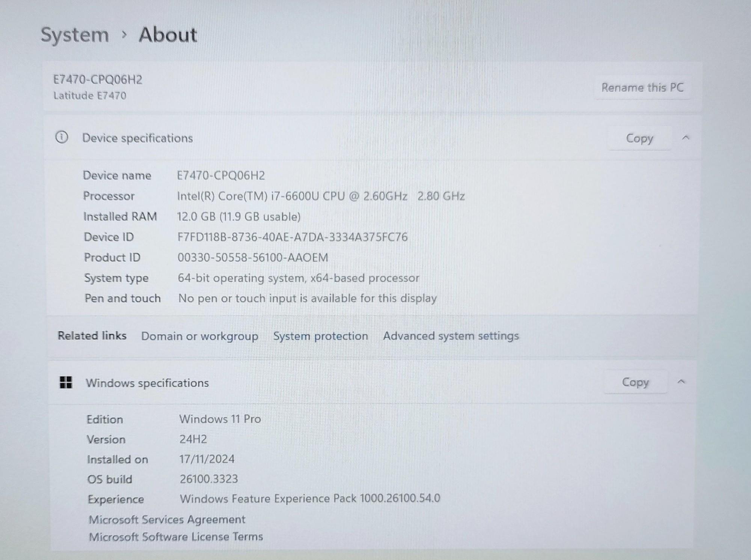
Task: Select Experience value Windows Feature Experience Pack
Action: pos(310,498)
